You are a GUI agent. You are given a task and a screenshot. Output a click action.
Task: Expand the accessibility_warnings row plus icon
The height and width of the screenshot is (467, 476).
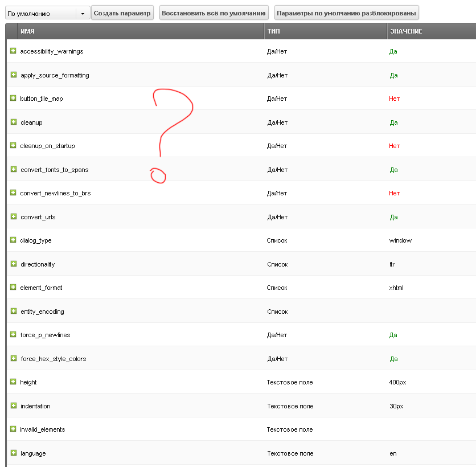(13, 51)
